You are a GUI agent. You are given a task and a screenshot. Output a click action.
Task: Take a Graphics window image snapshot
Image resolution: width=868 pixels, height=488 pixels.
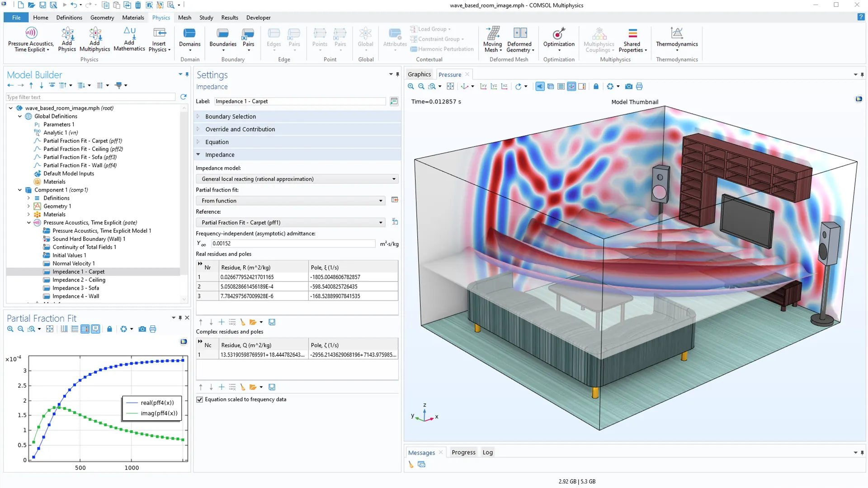pyautogui.click(x=628, y=86)
